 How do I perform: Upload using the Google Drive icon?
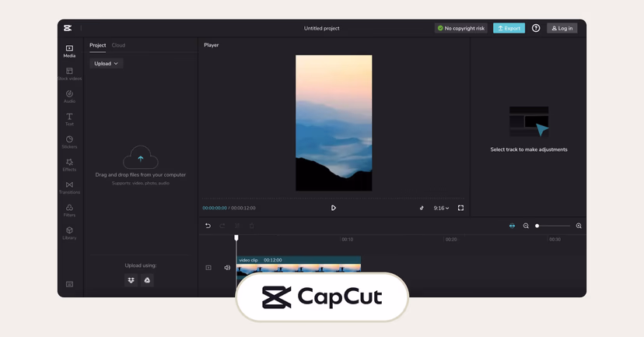pyautogui.click(x=147, y=280)
